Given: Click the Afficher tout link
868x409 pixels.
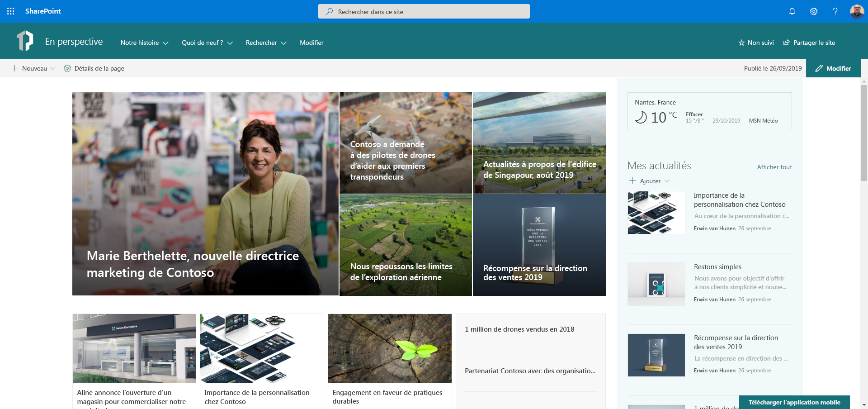Looking at the screenshot, I should coord(774,167).
